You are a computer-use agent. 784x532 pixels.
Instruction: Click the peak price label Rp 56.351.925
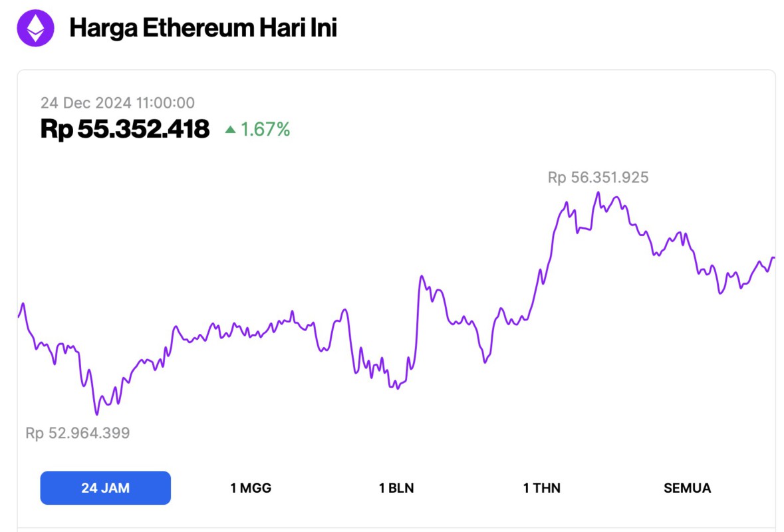click(x=598, y=178)
